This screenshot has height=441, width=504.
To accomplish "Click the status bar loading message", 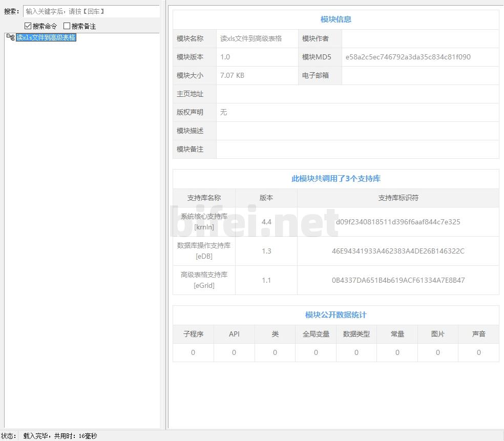I will (60, 436).
